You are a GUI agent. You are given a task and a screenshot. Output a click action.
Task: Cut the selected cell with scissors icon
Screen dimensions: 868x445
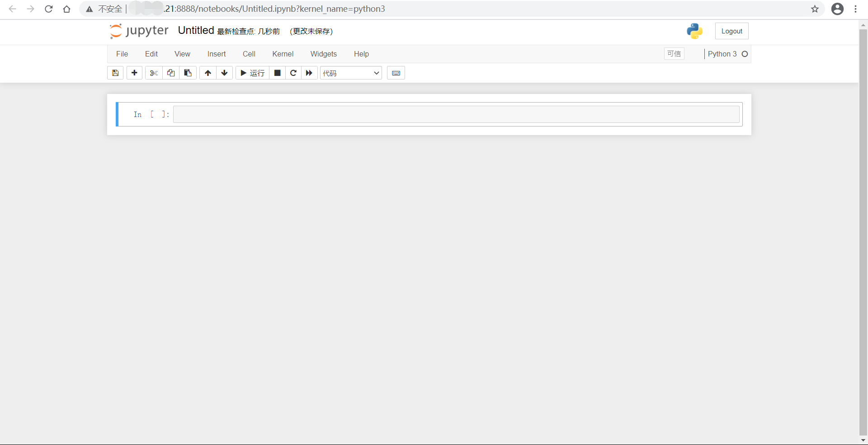tap(153, 73)
